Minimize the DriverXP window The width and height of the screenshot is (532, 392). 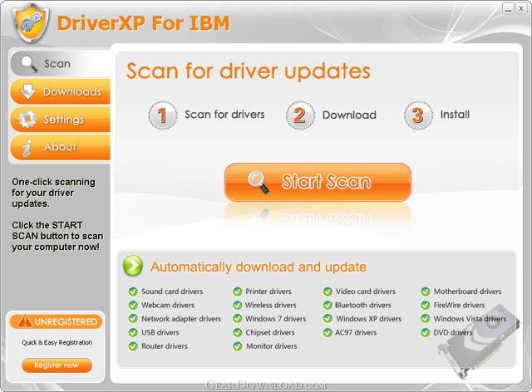[x=508, y=8]
